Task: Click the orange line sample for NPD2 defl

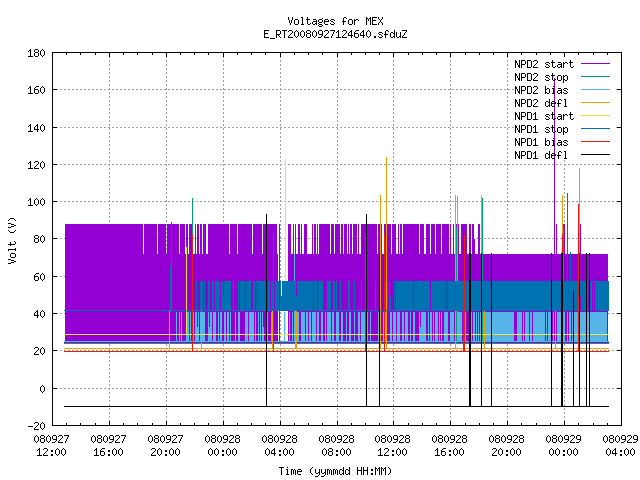Action: (595, 103)
